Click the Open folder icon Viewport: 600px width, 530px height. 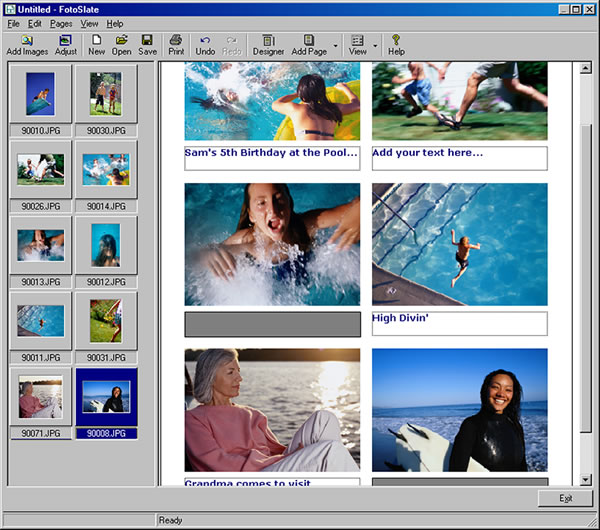pyautogui.click(x=122, y=40)
